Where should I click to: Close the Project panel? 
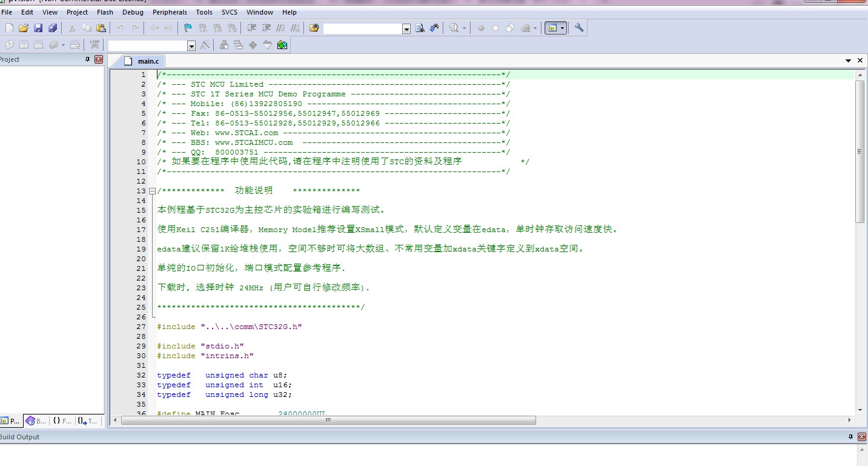pos(99,59)
